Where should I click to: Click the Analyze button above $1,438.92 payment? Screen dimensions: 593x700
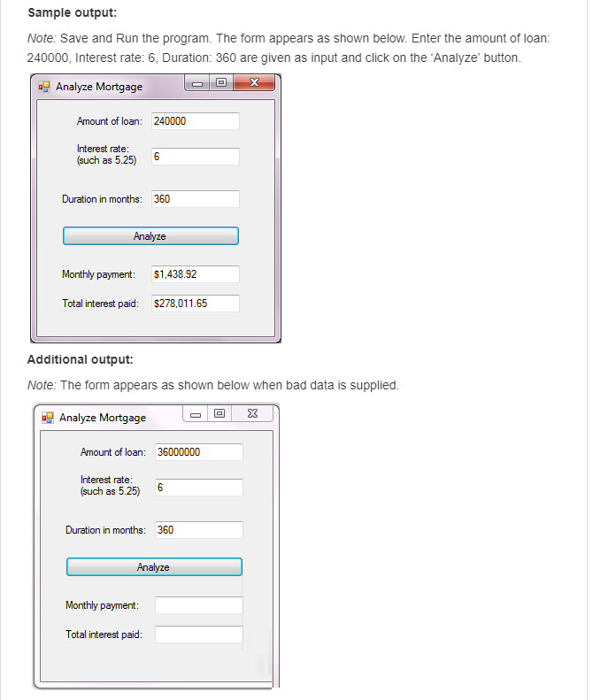point(150,236)
